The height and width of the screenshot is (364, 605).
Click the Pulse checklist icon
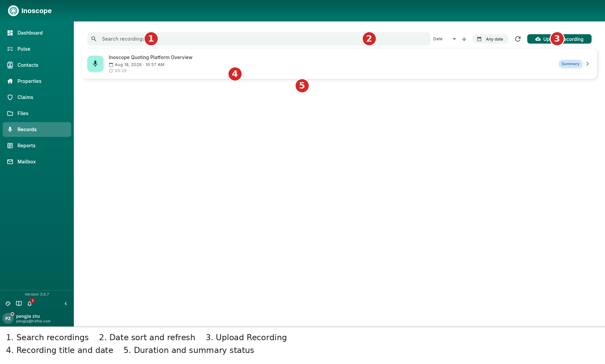point(10,49)
